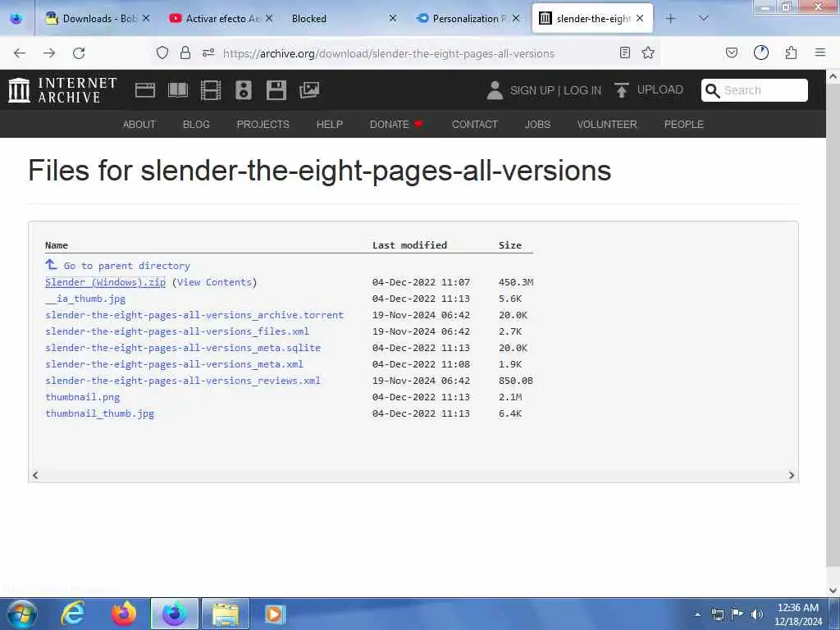Go back with the browser back arrow

pyautogui.click(x=20, y=53)
